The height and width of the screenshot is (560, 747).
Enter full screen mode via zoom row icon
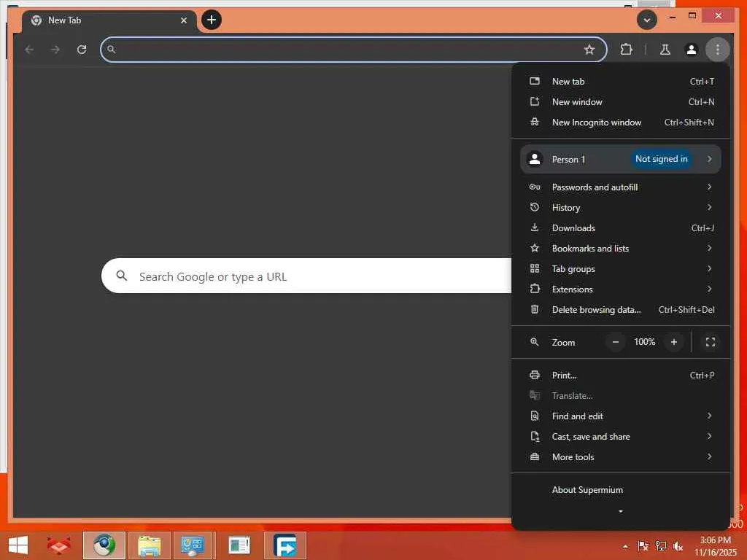point(711,342)
